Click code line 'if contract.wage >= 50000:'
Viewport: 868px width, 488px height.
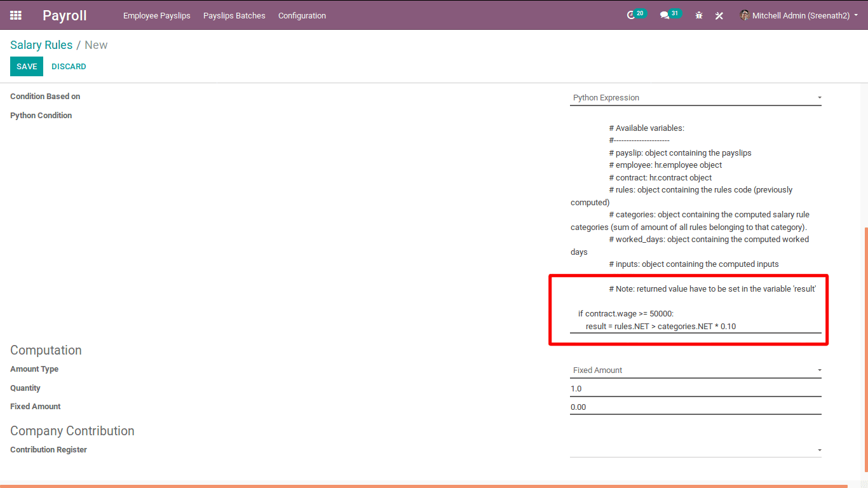coord(625,314)
